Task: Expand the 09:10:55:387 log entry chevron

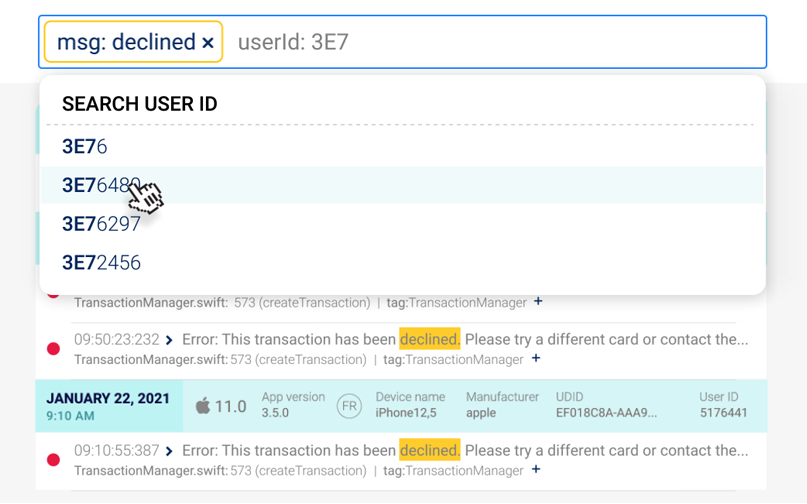Action: (169, 451)
